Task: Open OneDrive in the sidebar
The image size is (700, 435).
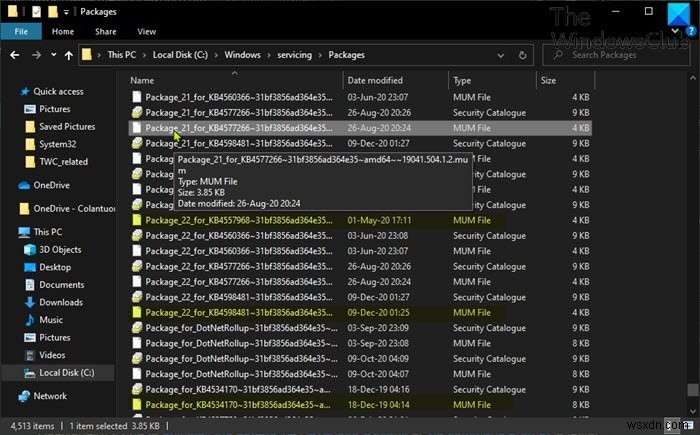Action: tap(52, 185)
